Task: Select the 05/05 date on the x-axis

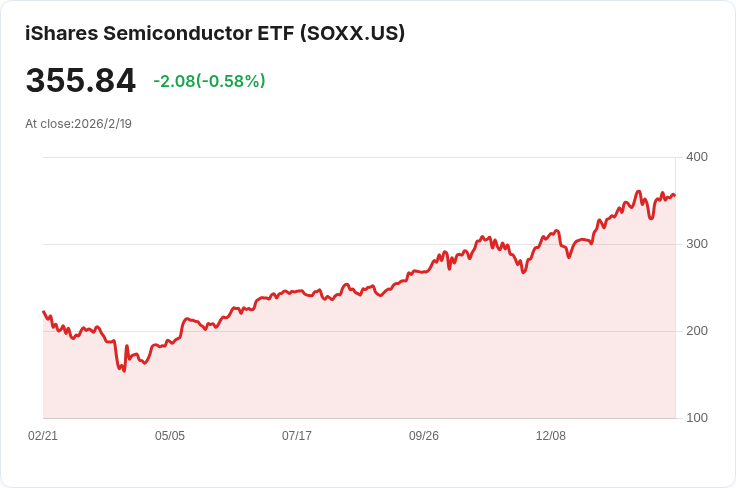Action: click(170, 436)
